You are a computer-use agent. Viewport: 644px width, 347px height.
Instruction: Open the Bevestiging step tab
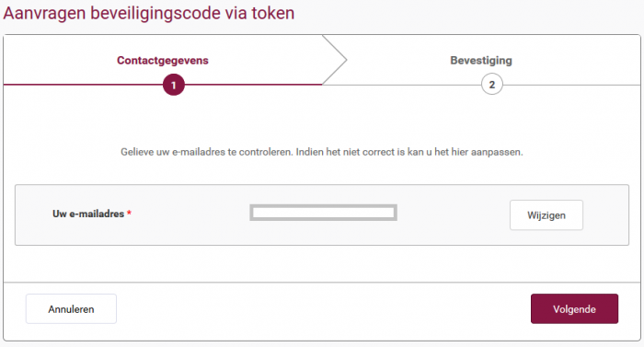[x=481, y=60]
